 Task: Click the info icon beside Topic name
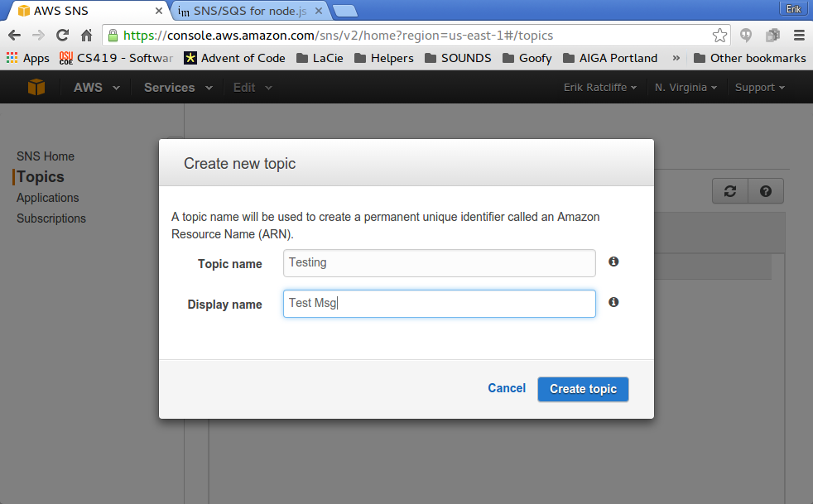point(613,262)
